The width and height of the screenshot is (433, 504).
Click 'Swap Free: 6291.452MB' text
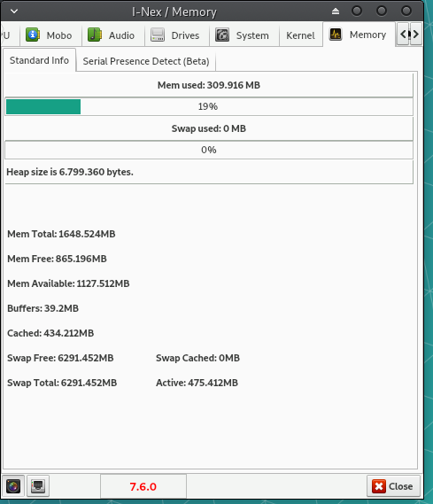pyautogui.click(x=60, y=358)
